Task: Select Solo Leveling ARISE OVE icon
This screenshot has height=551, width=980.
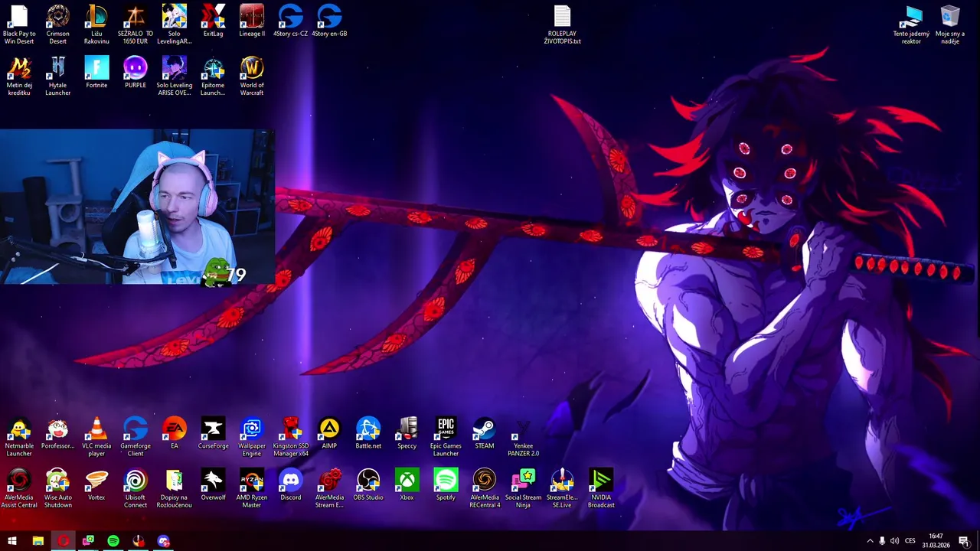Action: tap(174, 77)
